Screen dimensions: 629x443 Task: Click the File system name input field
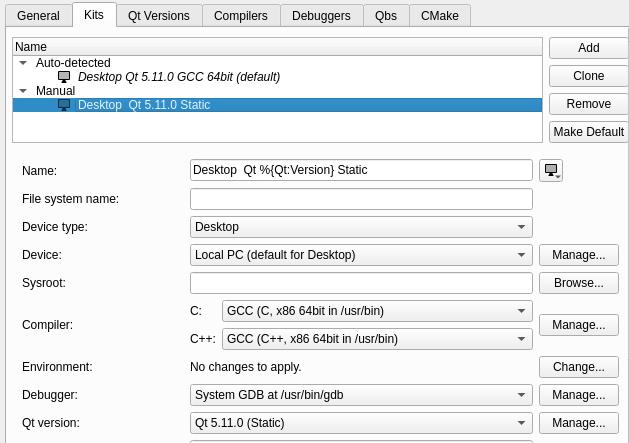(361, 199)
